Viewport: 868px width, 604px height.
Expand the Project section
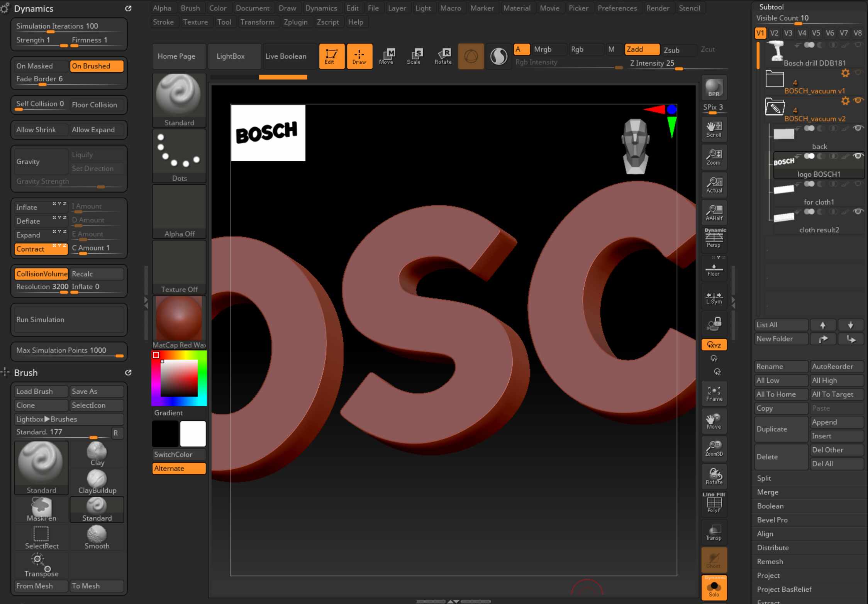[768, 575]
